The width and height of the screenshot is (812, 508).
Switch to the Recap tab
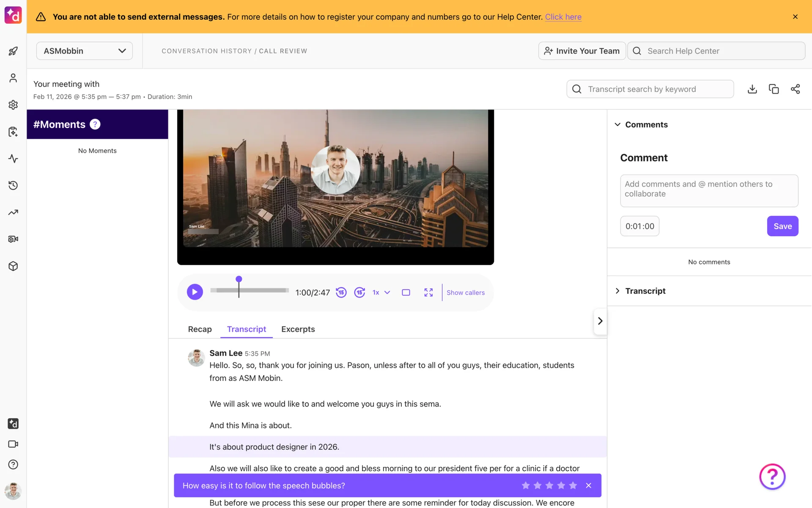coord(200,329)
